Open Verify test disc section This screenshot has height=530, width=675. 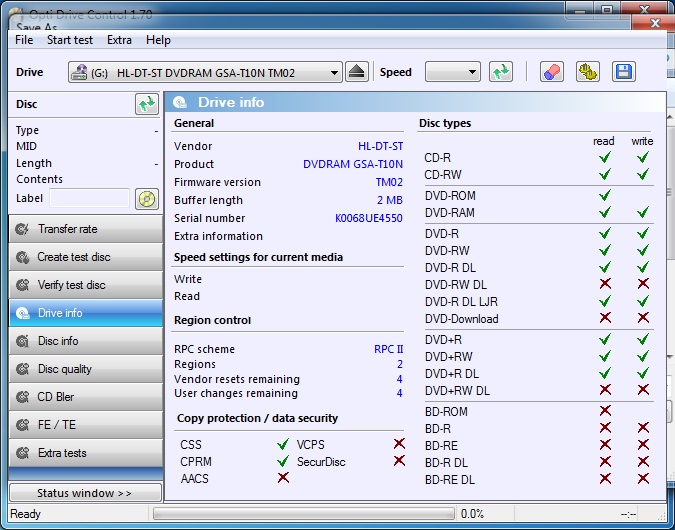click(x=86, y=285)
